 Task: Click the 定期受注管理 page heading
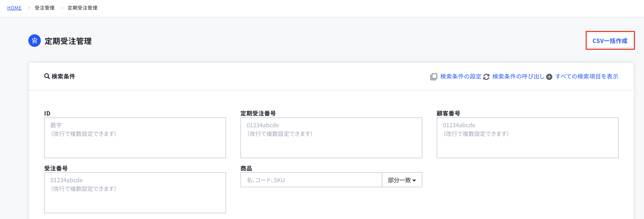(68, 41)
